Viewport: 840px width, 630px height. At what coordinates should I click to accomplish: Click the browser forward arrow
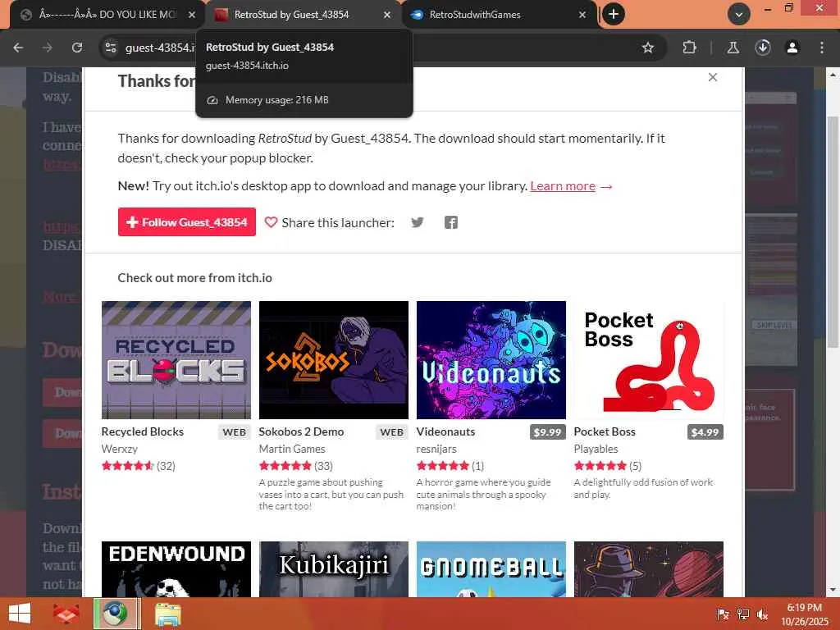click(x=48, y=48)
